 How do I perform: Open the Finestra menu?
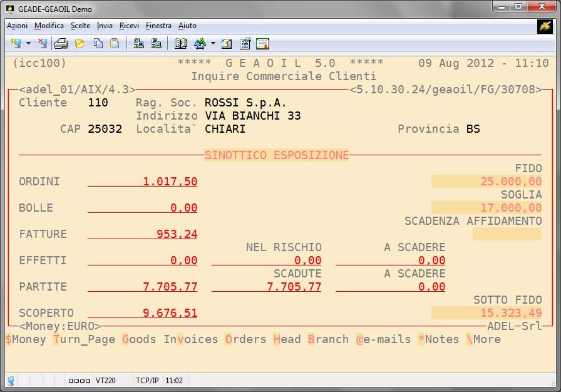click(x=158, y=26)
